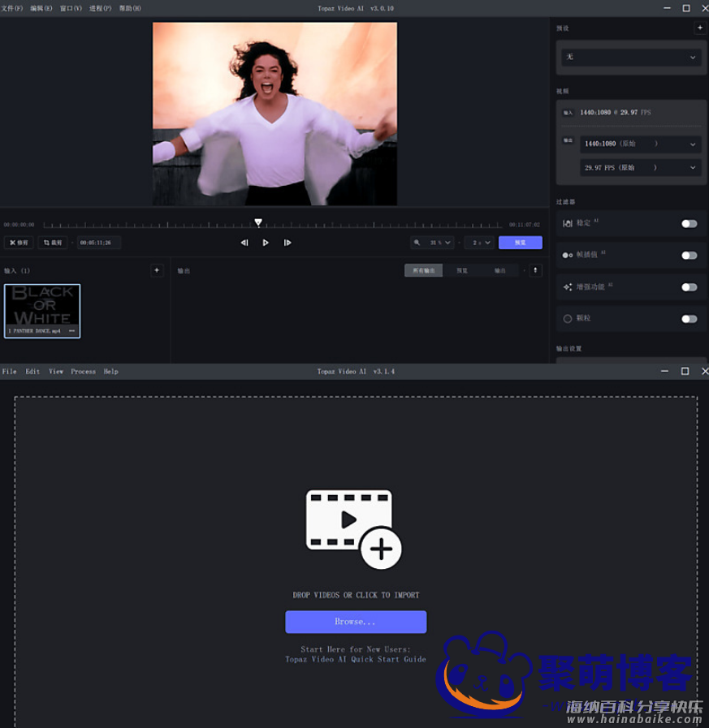Select the Black or White video thumbnail
The image size is (709, 728).
[x=41, y=311]
